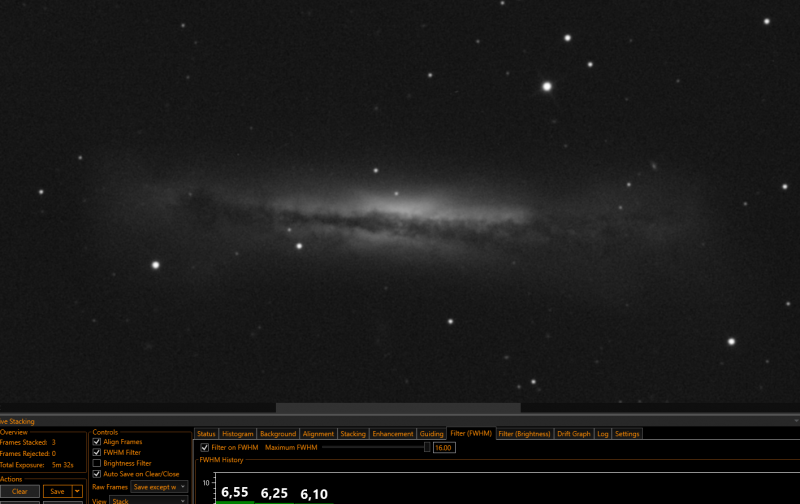This screenshot has height=504, width=800.
Task: Open the Stacking tab
Action: pyautogui.click(x=353, y=434)
